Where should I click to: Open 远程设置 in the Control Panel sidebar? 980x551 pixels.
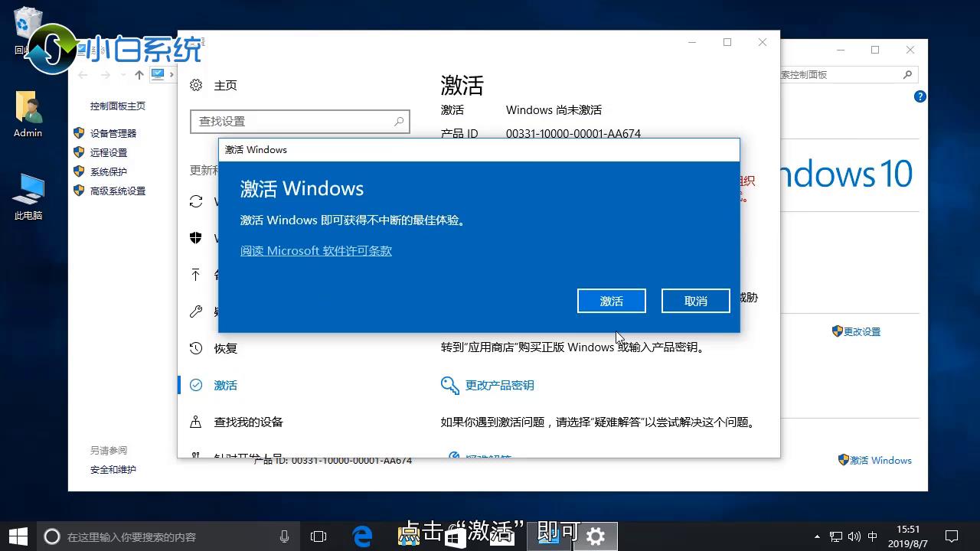109,152
